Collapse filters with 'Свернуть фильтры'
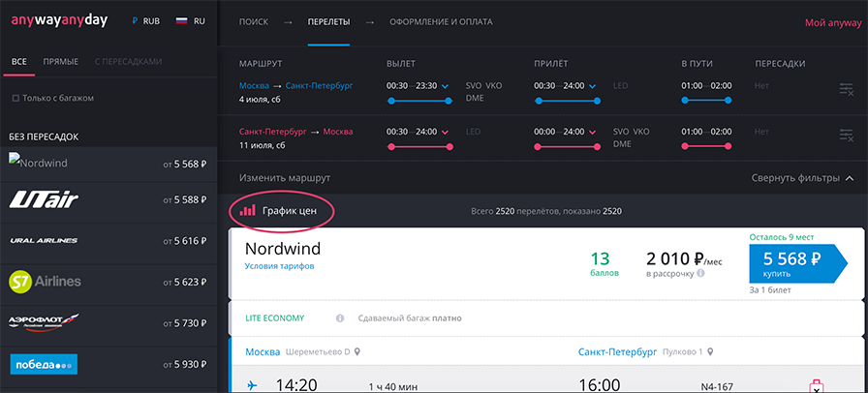This screenshot has height=393, width=868. coord(802,178)
